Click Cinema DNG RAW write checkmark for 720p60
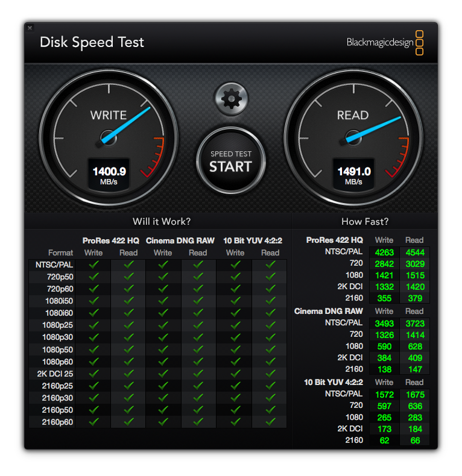462x476 pixels. (x=163, y=289)
